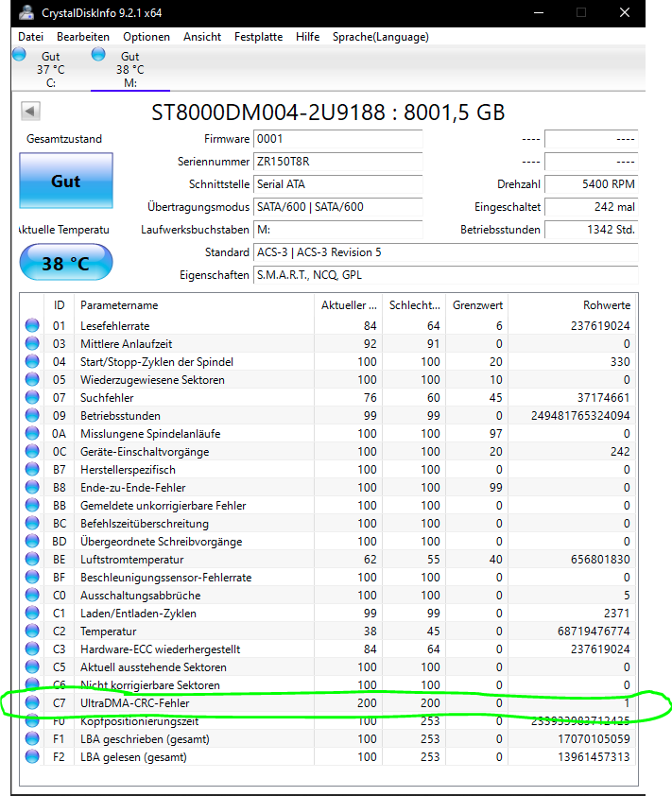Click the Standard field ACS-3 Revision 5
The height and width of the screenshot is (796, 672).
coord(445,252)
